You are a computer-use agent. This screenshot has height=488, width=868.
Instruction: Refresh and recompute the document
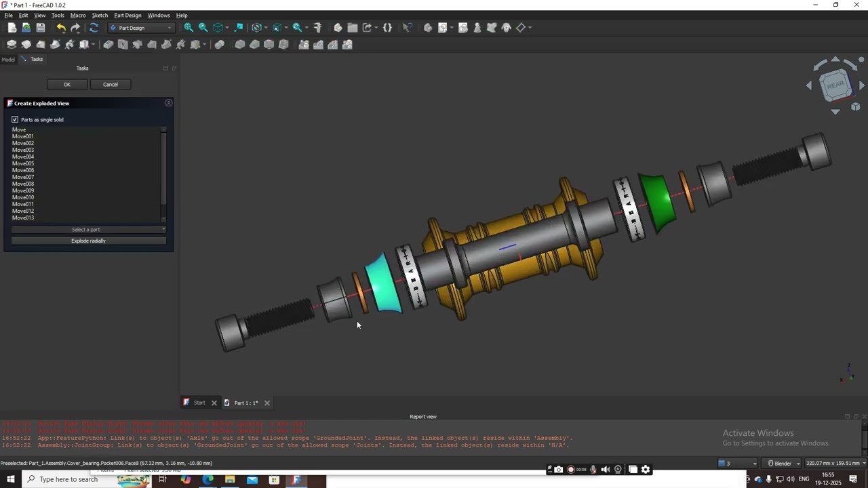click(94, 28)
